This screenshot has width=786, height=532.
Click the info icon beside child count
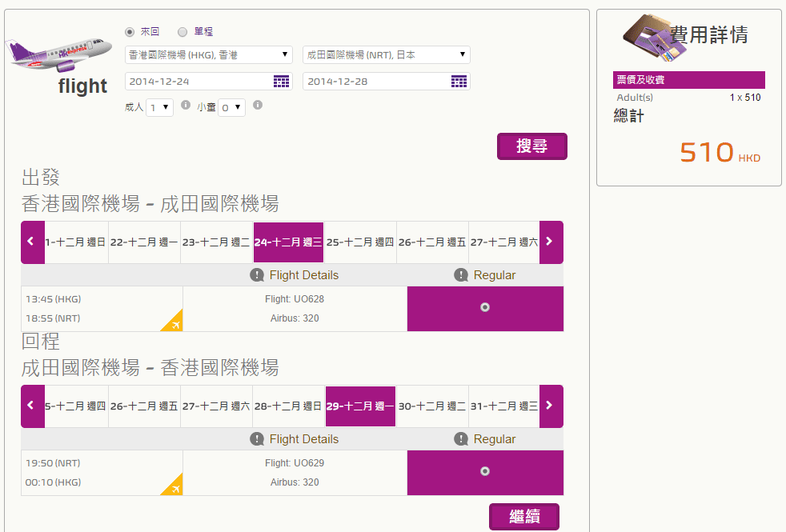[x=258, y=105]
